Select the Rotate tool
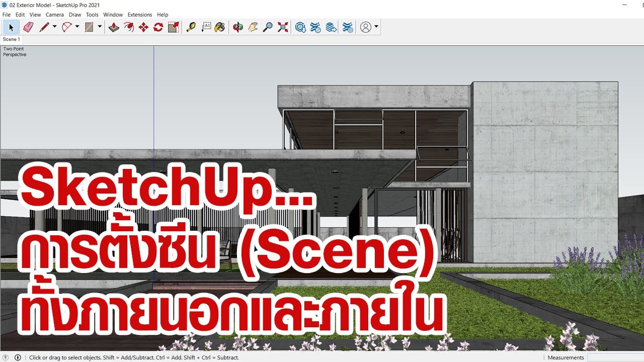Image resolution: width=644 pixels, height=362 pixels. coord(158,27)
